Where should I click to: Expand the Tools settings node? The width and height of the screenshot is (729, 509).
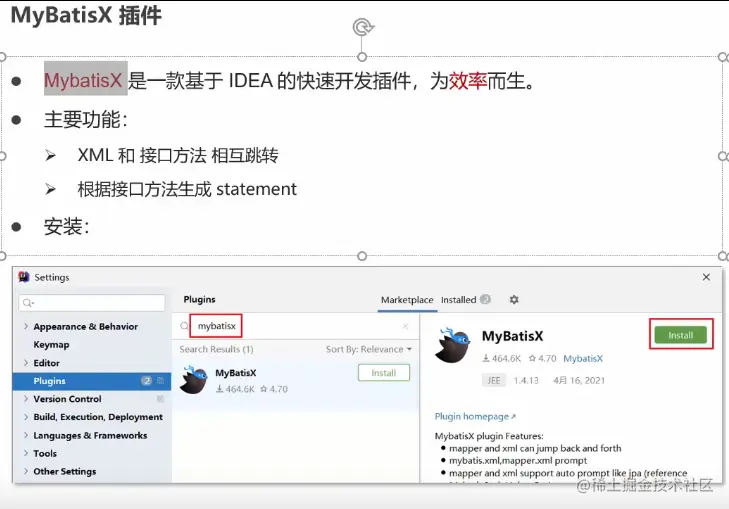[26, 453]
